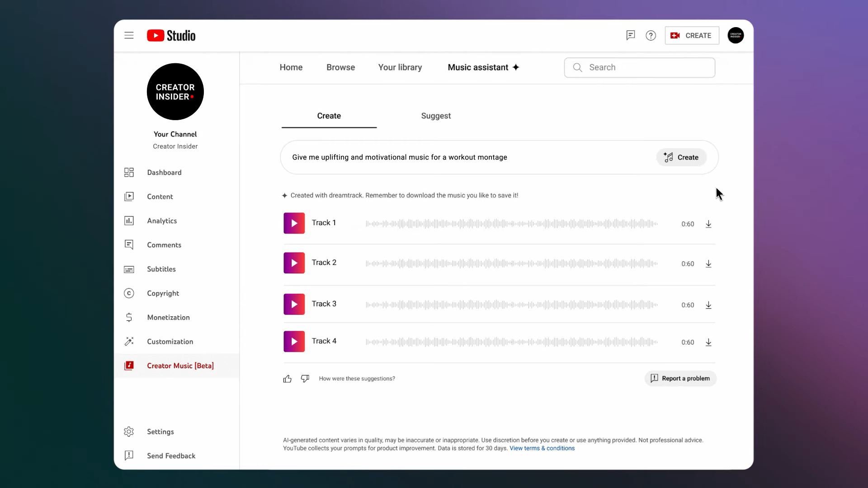868x488 pixels.
Task: Open Analytics in the sidebar
Action: (162, 221)
